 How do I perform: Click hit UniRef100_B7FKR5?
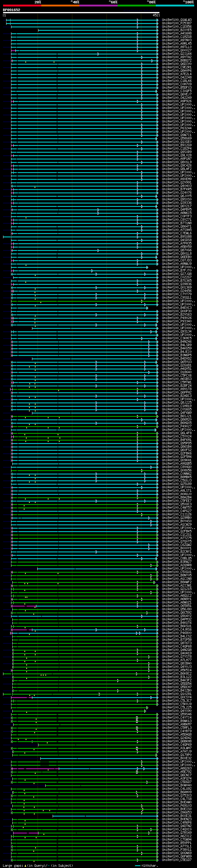tap(177, 189)
